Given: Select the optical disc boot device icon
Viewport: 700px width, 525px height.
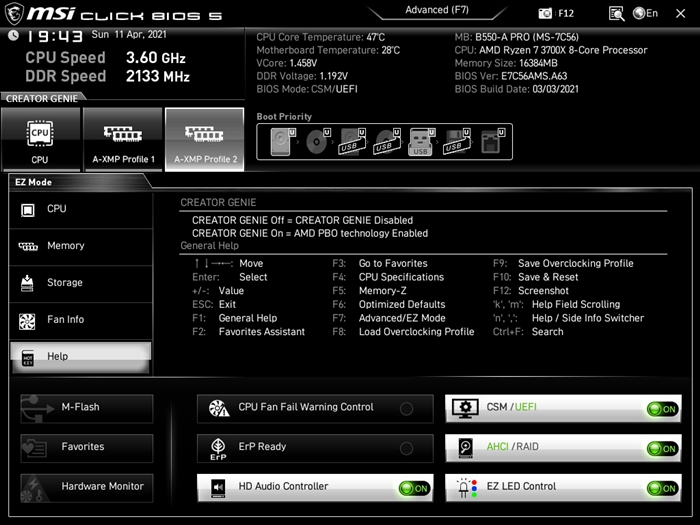Looking at the screenshot, I should pyautogui.click(x=317, y=142).
